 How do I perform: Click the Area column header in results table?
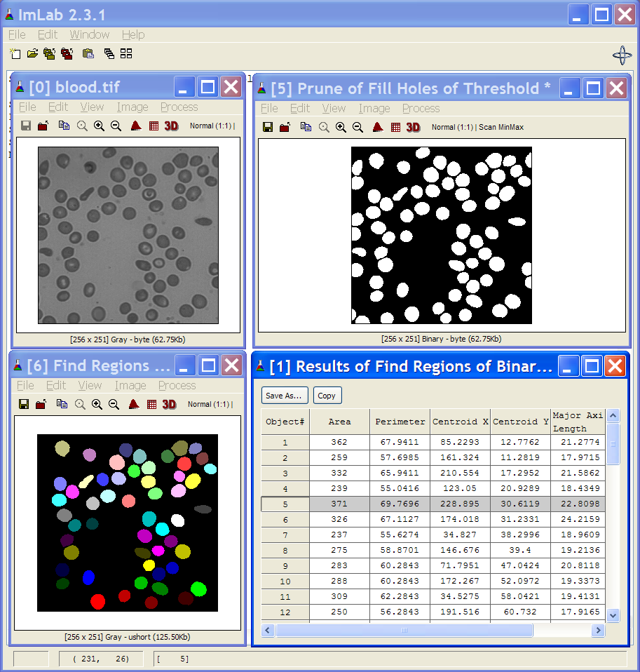(x=340, y=422)
